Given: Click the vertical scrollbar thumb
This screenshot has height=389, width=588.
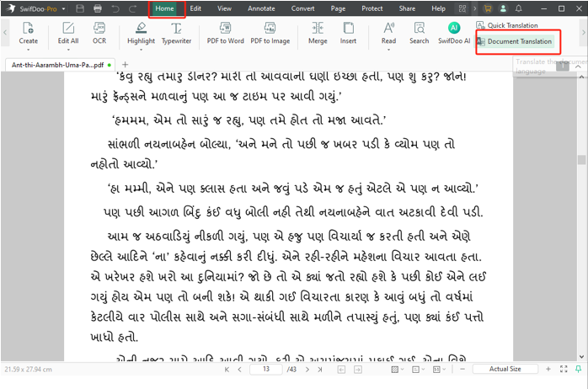Looking at the screenshot, I should tap(581, 160).
